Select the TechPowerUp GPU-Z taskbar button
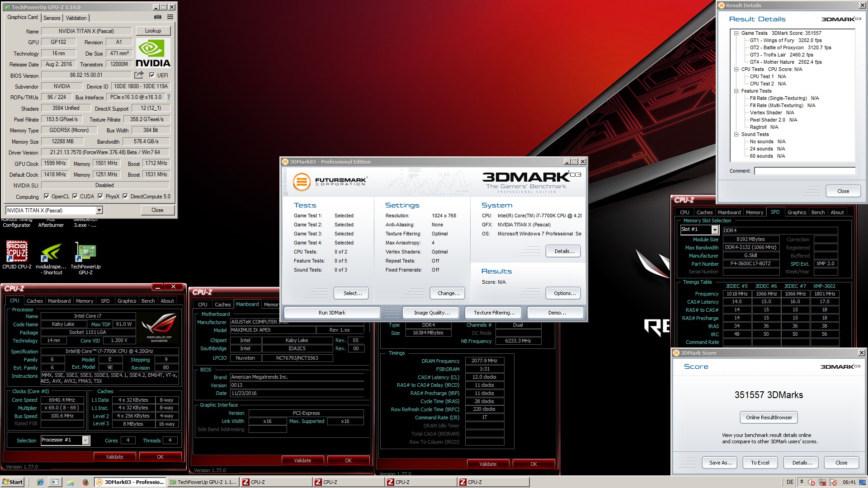The height and width of the screenshot is (488, 868). coord(203,482)
